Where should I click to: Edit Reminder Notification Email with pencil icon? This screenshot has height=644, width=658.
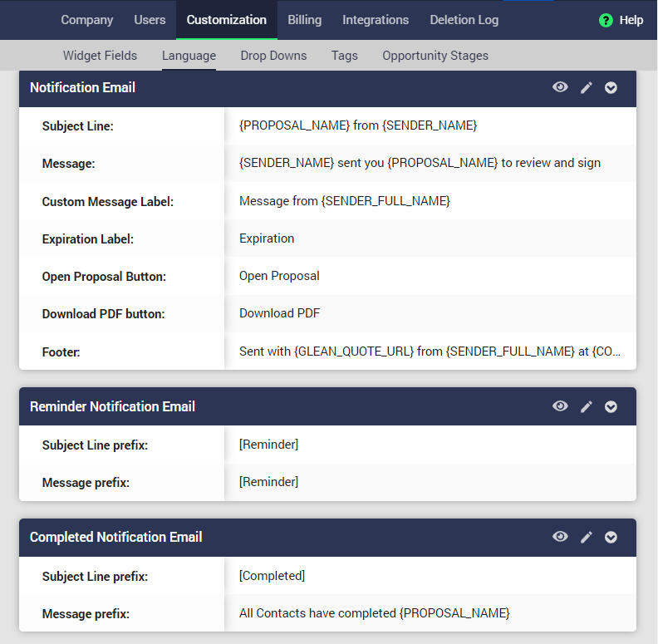click(x=587, y=406)
